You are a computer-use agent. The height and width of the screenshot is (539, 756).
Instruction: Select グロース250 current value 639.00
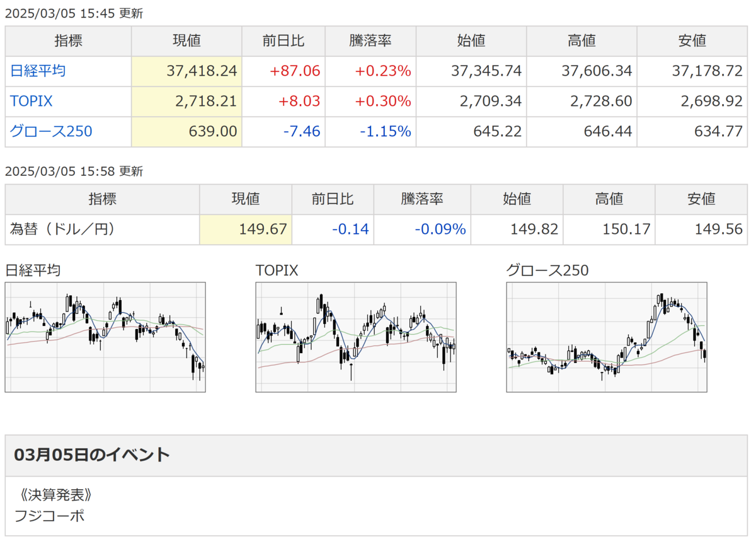pos(213,132)
